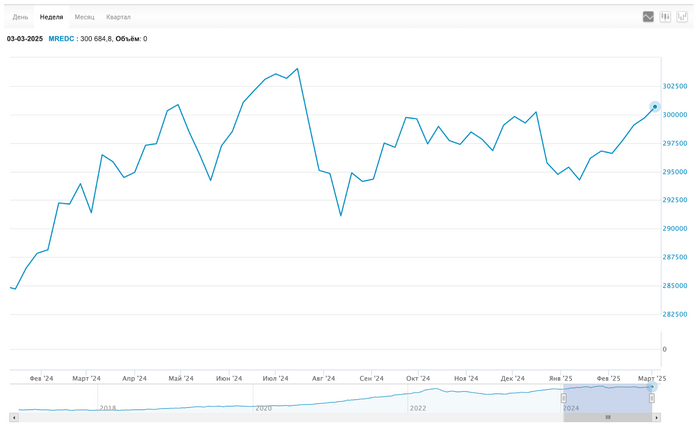Switch to Месяц (Month) interval
This screenshot has width=700, height=427.
tap(85, 17)
